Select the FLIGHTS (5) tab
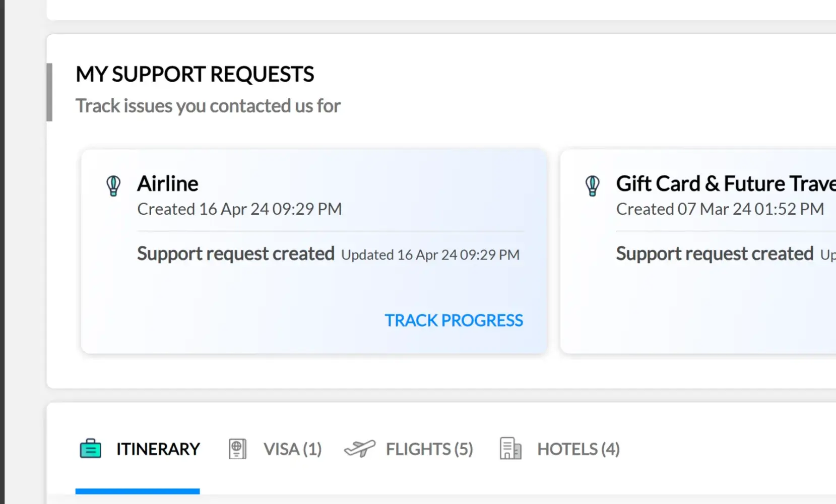Screen dimensions: 836x504 429,449
